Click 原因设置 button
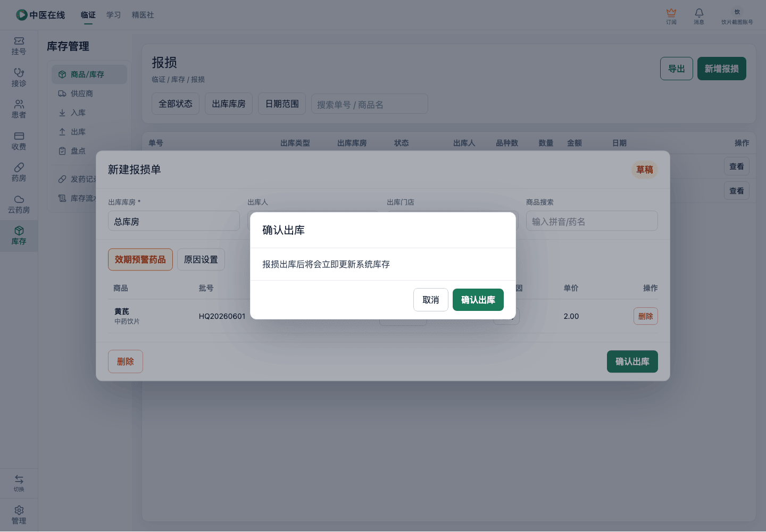This screenshot has width=766, height=532. pyautogui.click(x=201, y=259)
